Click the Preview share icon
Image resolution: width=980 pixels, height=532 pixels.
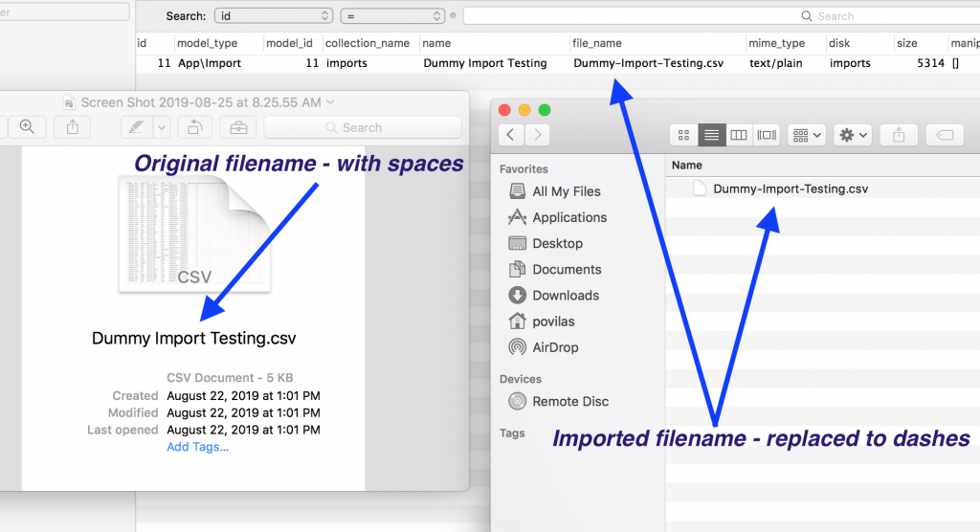click(73, 127)
